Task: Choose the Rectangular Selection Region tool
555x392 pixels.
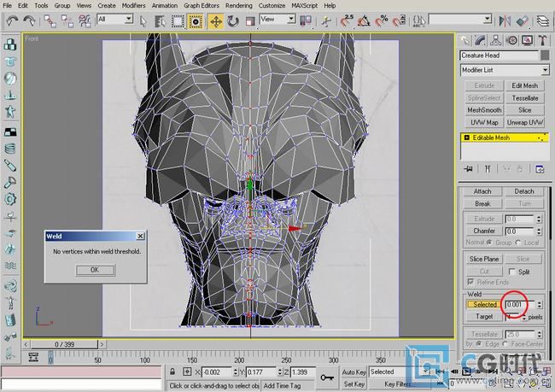Action: 178,21
